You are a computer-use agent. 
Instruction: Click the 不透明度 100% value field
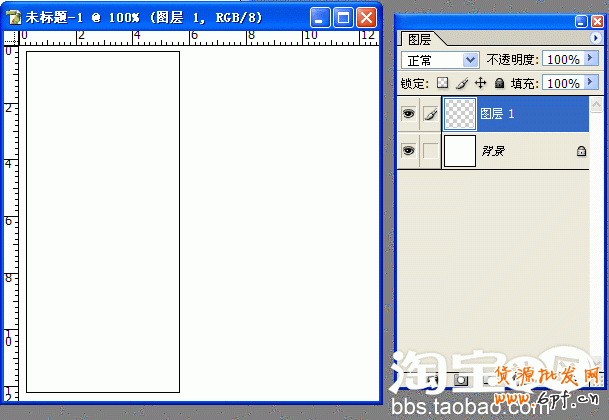point(562,60)
